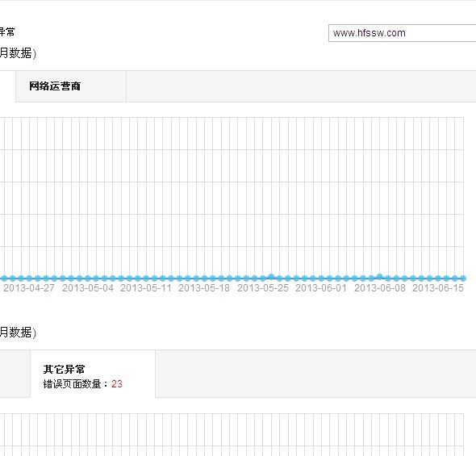Screen dimensions: 476x456
Task: Pick the data point above 2013-05-11
Action: (x=146, y=278)
